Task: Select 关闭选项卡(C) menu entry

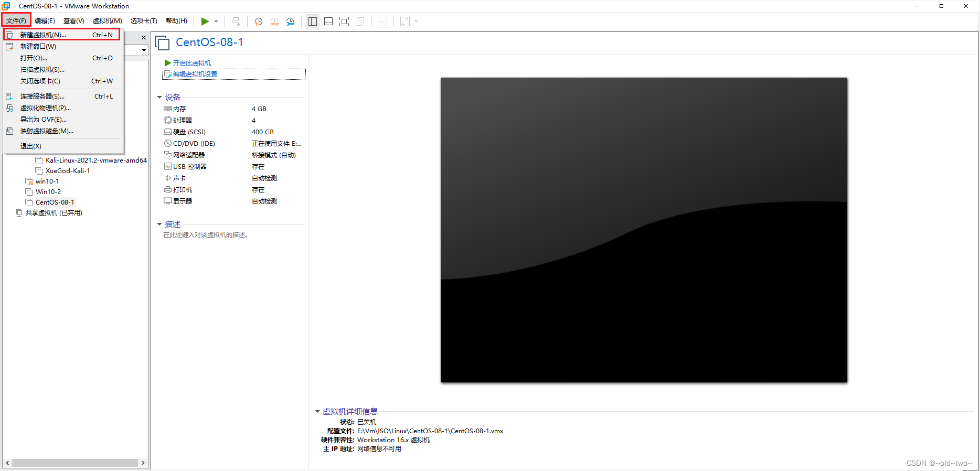Action: (x=63, y=81)
